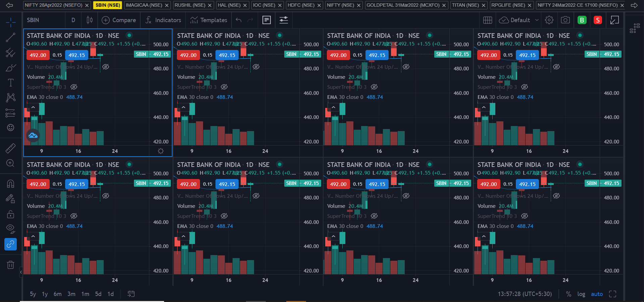Set the range to 5y
Viewport: 644px width, 302px height.
pyautogui.click(x=33, y=294)
